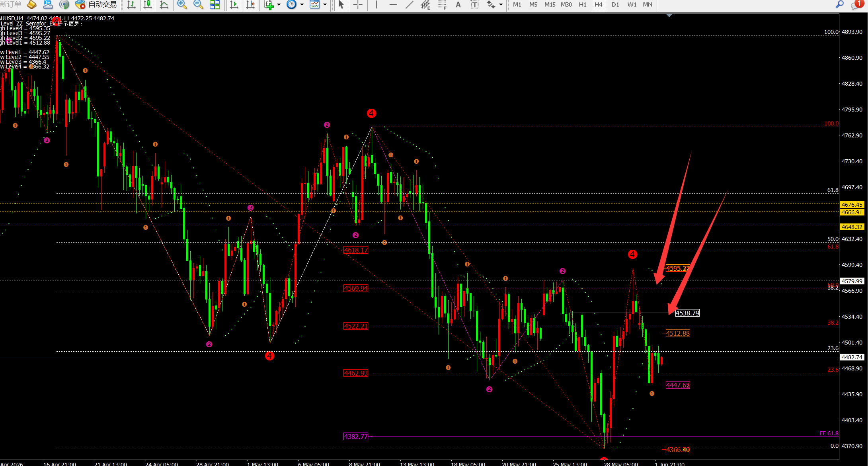Zoom out on the chart
Viewport: 868px width, 466px height.
pos(198,5)
